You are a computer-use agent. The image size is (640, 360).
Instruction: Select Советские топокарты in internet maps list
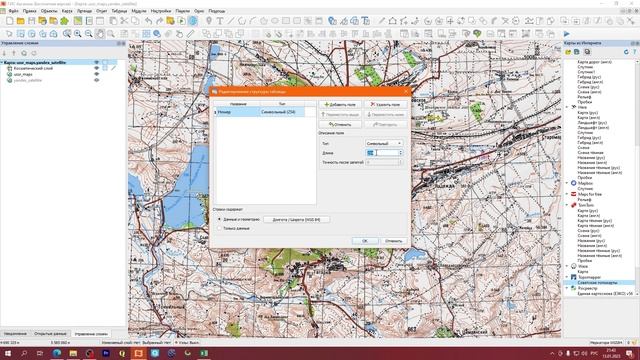coord(597,282)
